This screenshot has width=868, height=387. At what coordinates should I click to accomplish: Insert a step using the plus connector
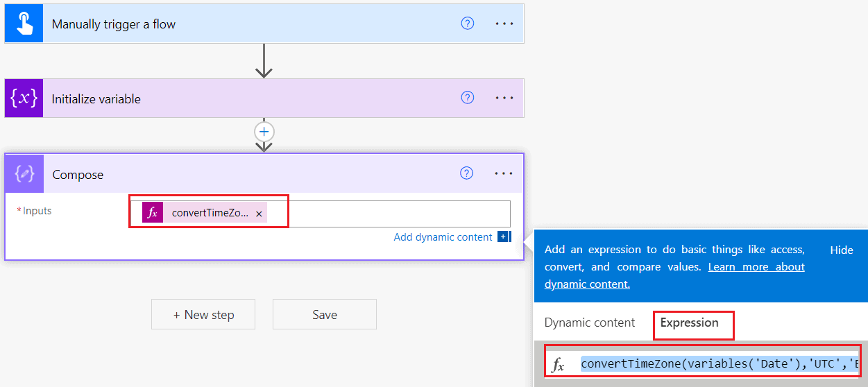pos(264,131)
